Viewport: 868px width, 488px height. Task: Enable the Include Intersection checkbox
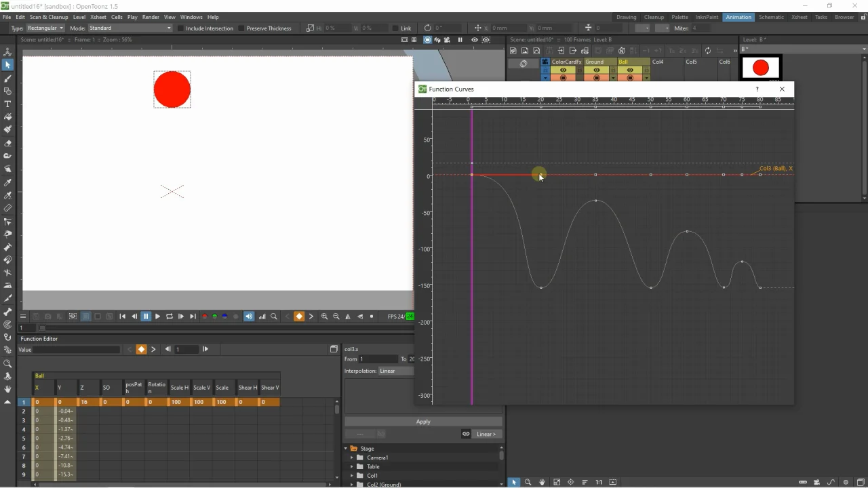click(181, 28)
